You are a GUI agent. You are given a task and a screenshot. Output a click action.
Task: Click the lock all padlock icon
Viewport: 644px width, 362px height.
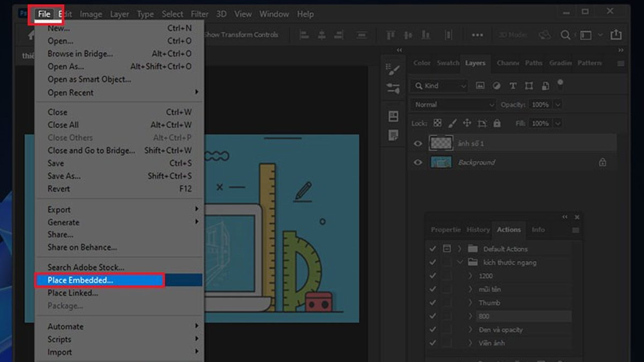[x=497, y=123]
